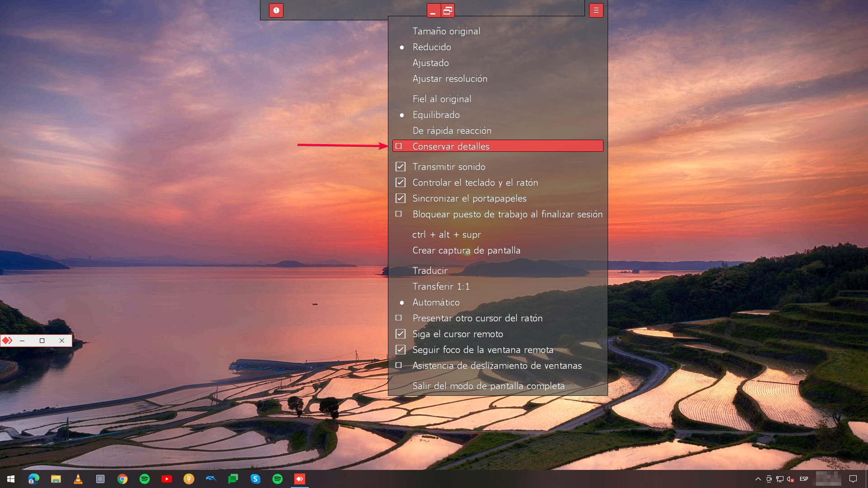Click the blurred clock area in taskbar
The height and width of the screenshot is (488, 868).
pos(828,479)
